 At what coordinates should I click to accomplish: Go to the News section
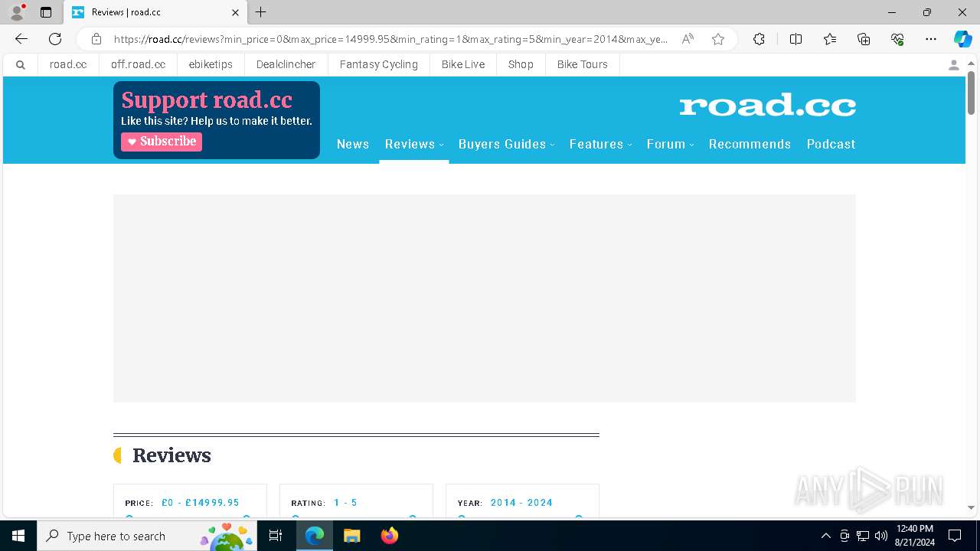353,144
